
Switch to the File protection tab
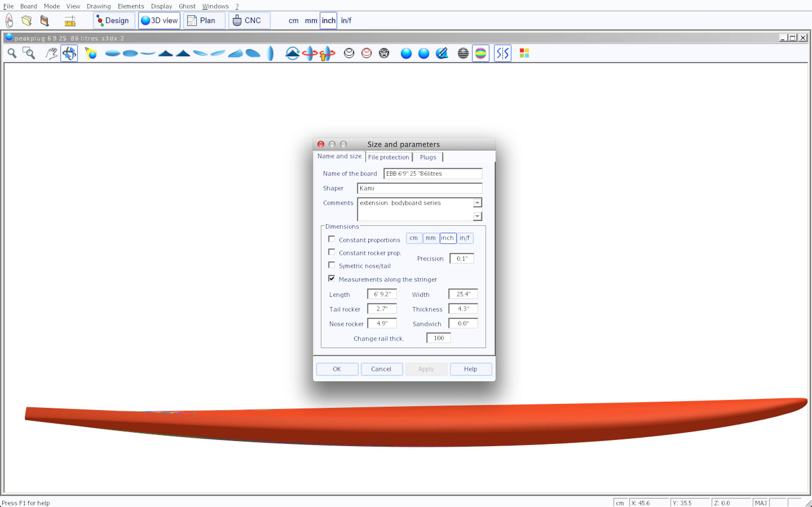(x=388, y=157)
